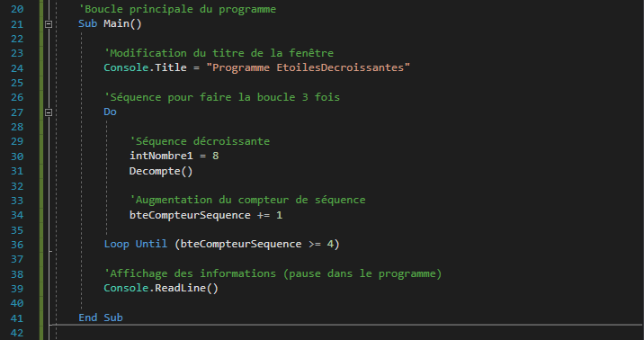Click line number 36 in the margin
The image size is (644, 340).
click(x=17, y=245)
